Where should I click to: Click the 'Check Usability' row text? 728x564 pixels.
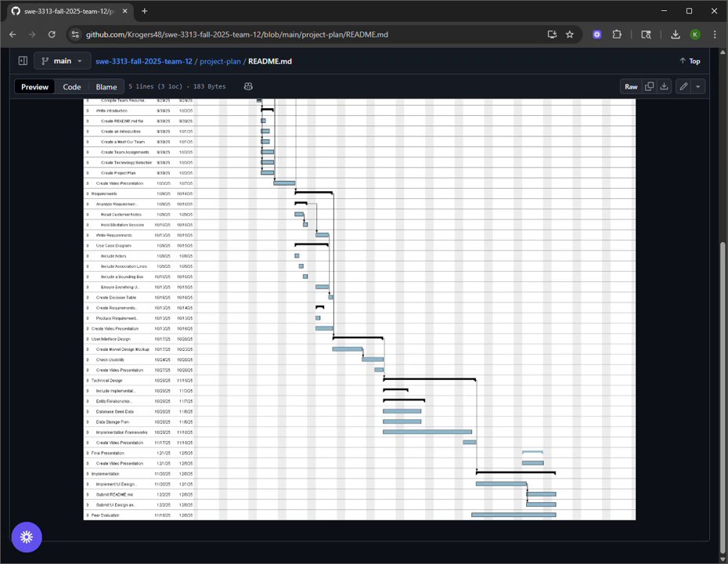pyautogui.click(x=110, y=360)
